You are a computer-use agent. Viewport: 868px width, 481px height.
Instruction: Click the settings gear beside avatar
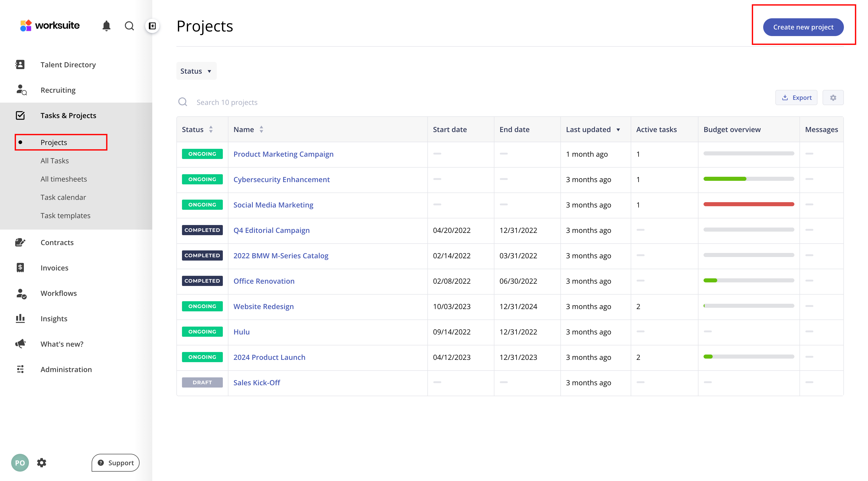tap(41, 462)
